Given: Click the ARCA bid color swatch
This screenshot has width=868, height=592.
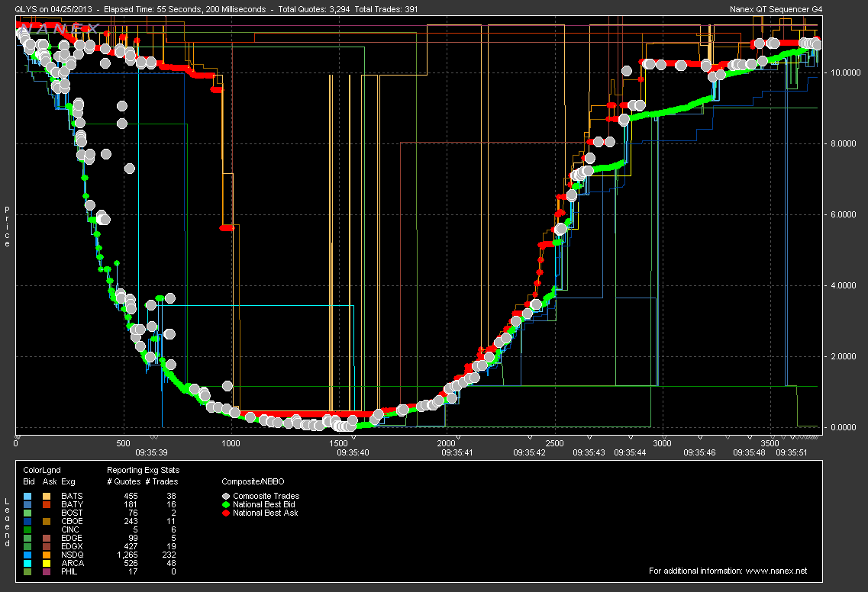Looking at the screenshot, I should [x=27, y=563].
